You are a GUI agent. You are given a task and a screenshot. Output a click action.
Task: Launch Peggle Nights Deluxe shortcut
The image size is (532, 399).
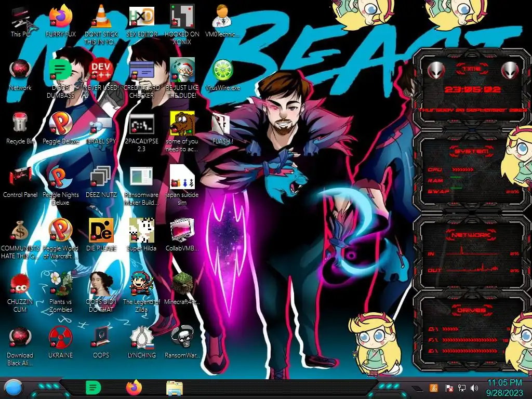(61, 186)
